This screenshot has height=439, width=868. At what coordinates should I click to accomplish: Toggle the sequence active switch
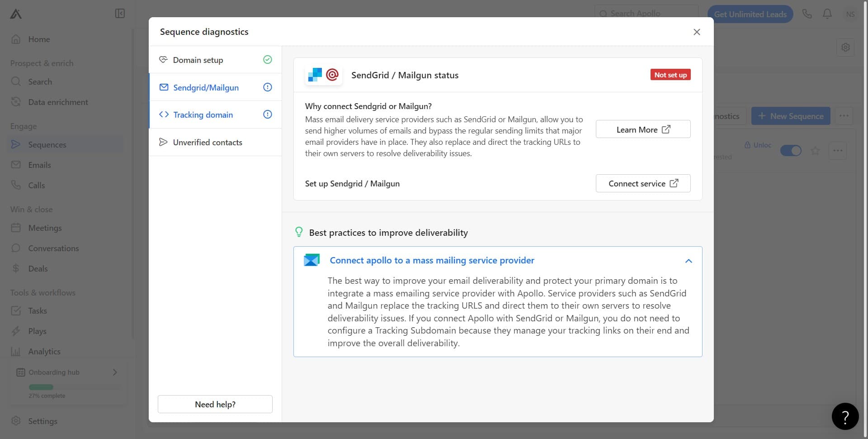click(x=791, y=151)
